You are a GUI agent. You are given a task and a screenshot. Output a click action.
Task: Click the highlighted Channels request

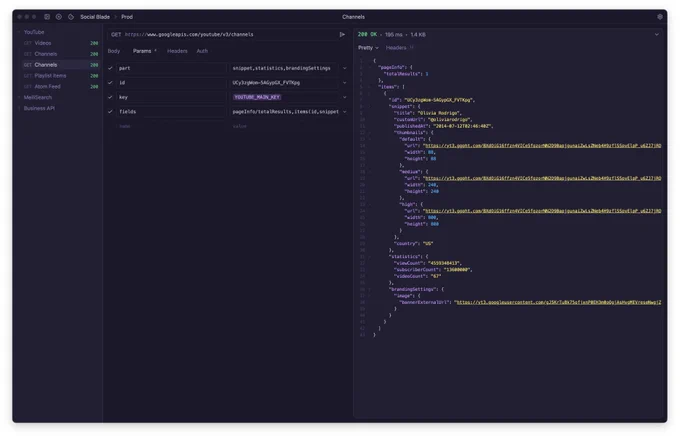coord(60,65)
